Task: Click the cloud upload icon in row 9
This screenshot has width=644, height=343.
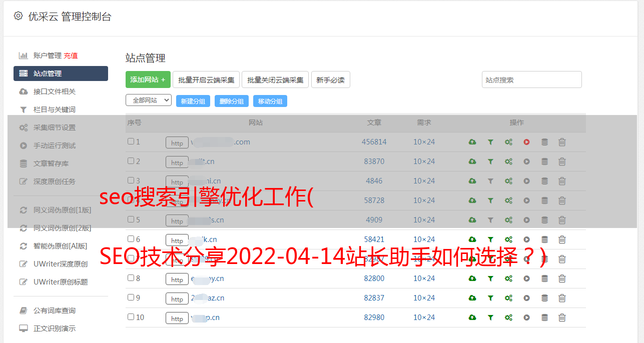Action: [472, 298]
